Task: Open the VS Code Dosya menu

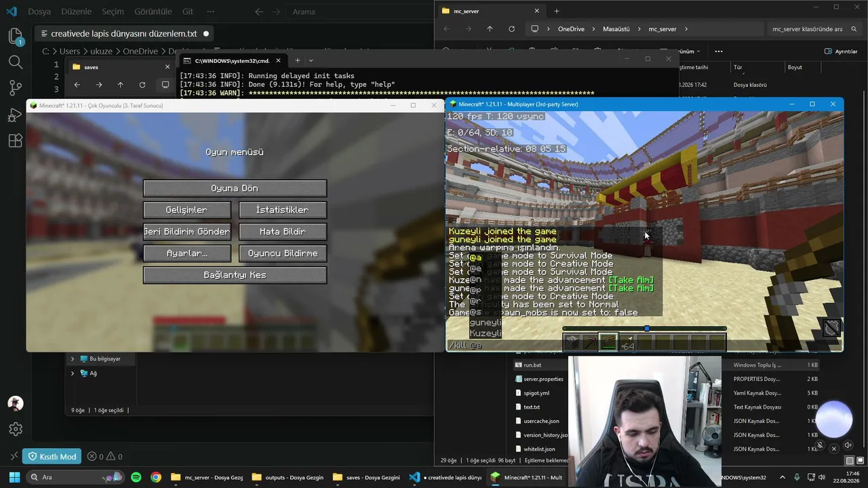Action: point(39,12)
